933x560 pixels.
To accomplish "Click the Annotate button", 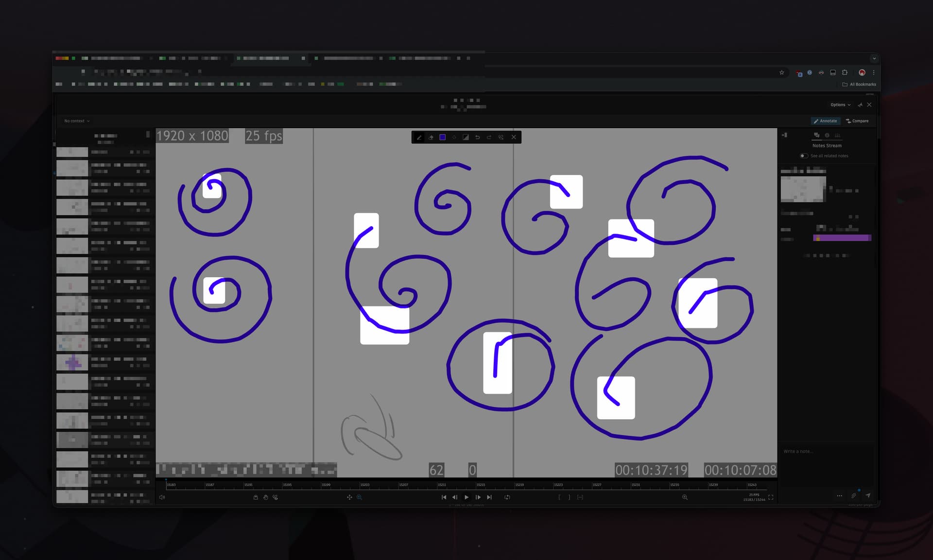I will pyautogui.click(x=826, y=121).
